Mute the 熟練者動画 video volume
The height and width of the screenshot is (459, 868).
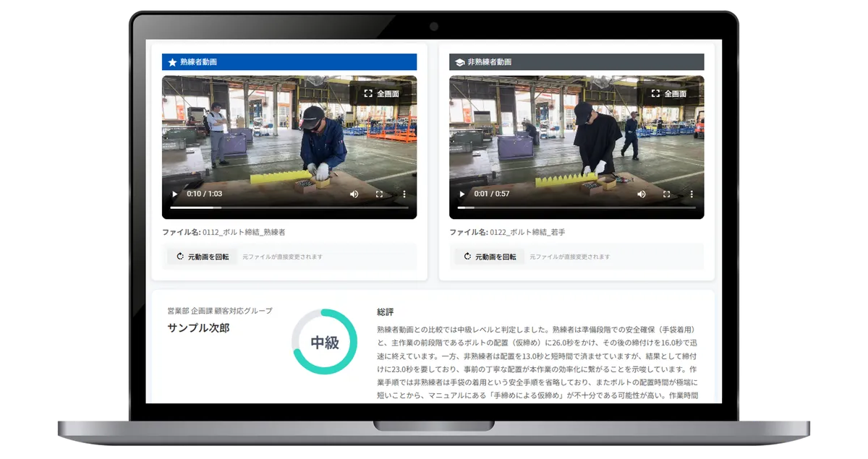(354, 194)
